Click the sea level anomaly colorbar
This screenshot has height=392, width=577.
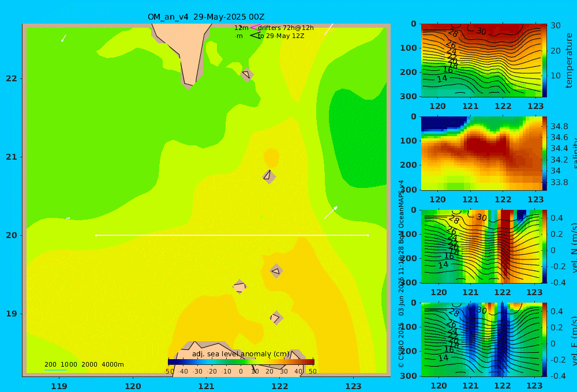coord(241,362)
